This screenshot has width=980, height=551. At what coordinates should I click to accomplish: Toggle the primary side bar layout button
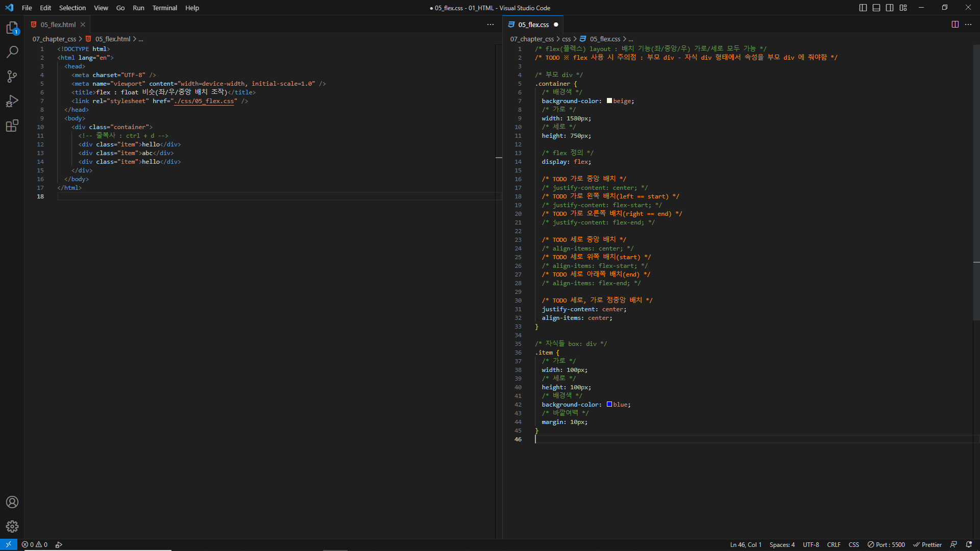(x=863, y=8)
